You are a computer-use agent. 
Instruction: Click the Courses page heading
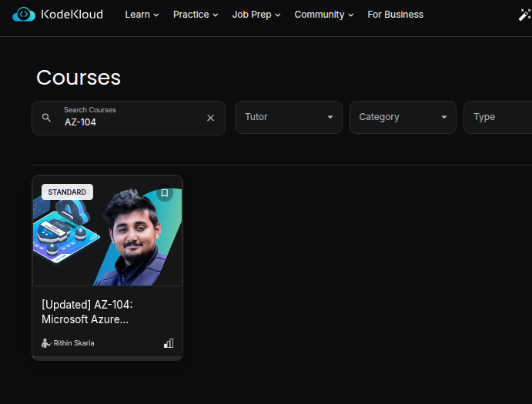tap(79, 78)
